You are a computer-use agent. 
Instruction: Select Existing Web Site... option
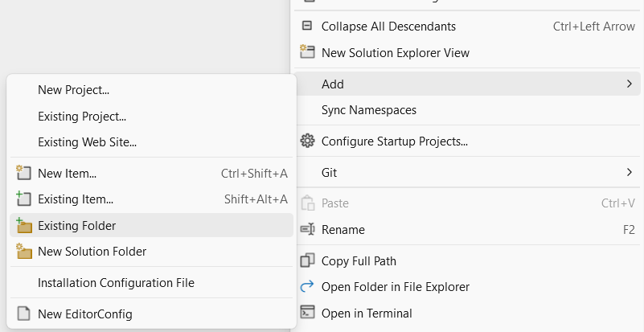tap(87, 142)
